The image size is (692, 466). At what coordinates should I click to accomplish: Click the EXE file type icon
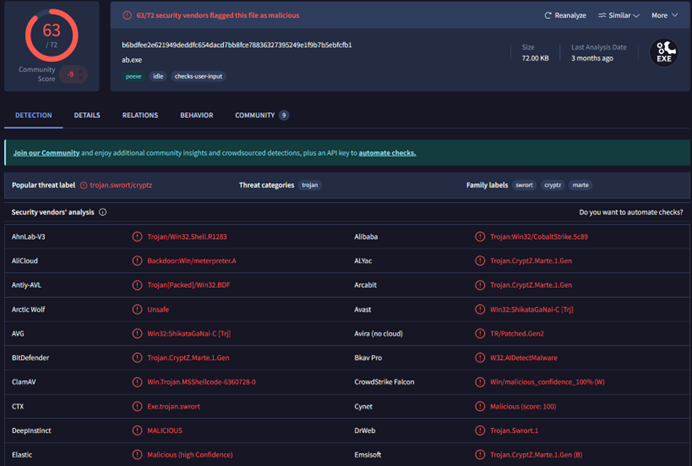(x=664, y=53)
